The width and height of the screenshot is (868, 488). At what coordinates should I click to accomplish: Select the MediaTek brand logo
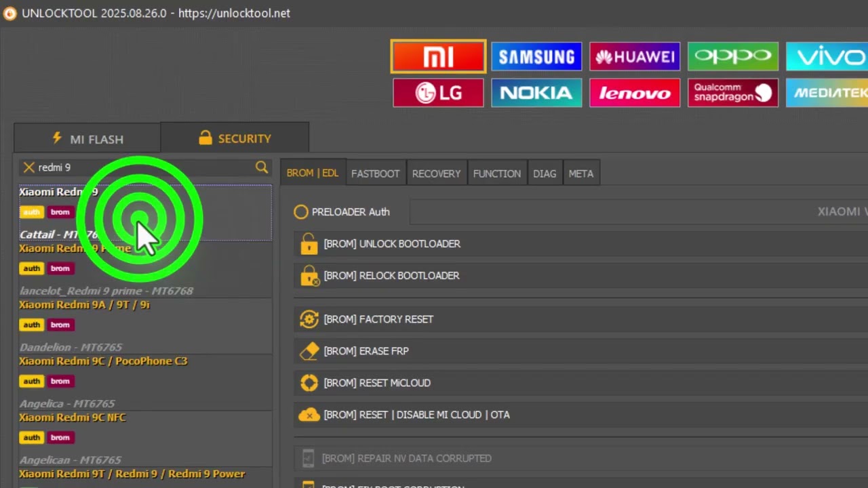pos(827,93)
